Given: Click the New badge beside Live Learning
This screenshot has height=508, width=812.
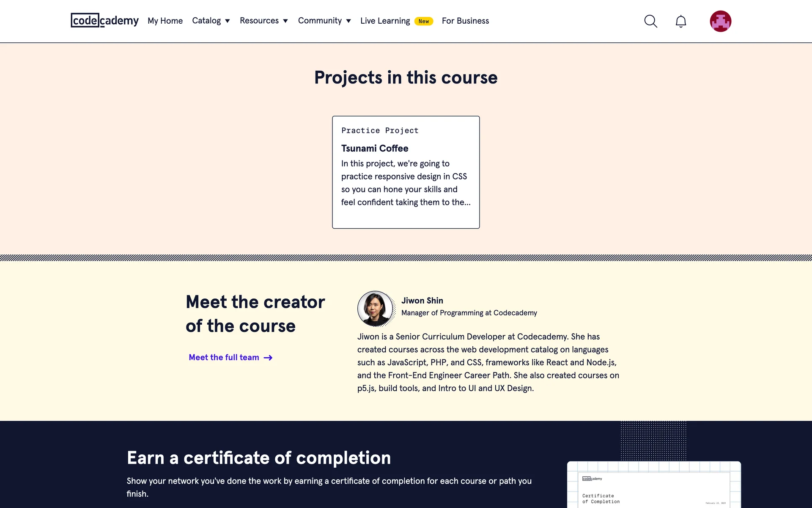Looking at the screenshot, I should [423, 21].
